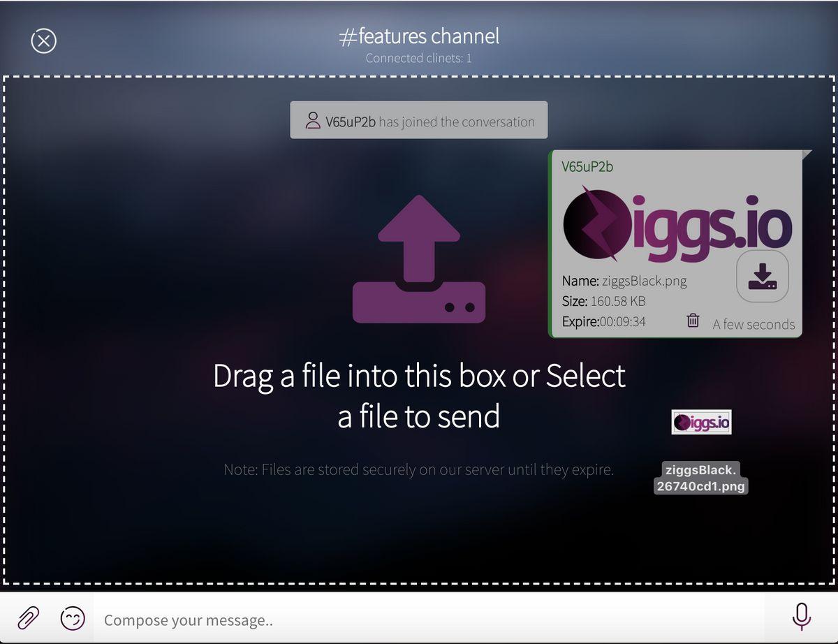The image size is (838, 644).
Task: Click the large purple upload icon
Action: pyautogui.click(x=418, y=259)
